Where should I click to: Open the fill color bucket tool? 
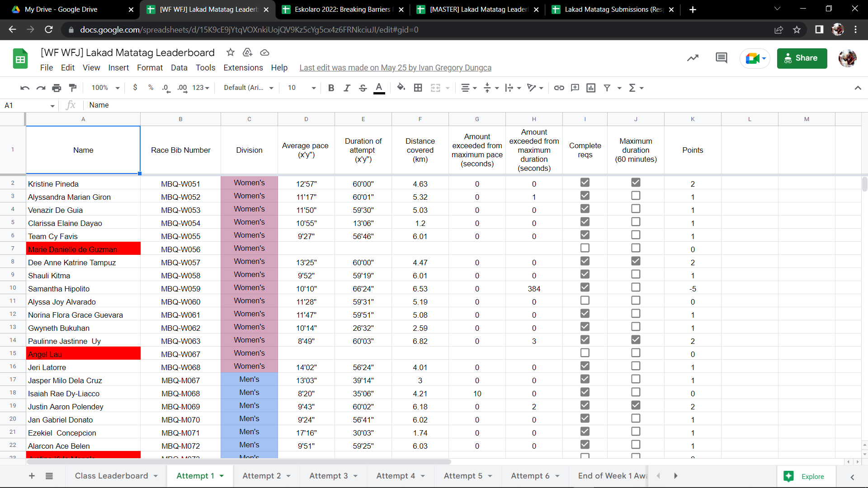click(401, 88)
